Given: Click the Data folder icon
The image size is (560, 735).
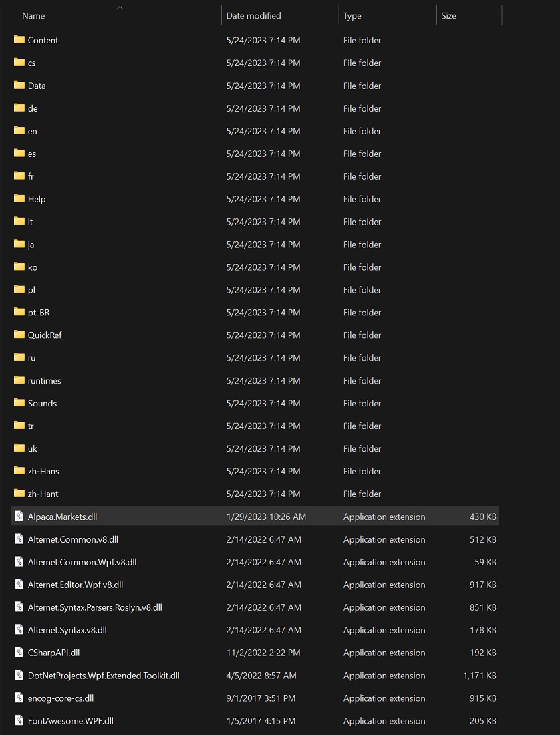Looking at the screenshot, I should (x=19, y=85).
